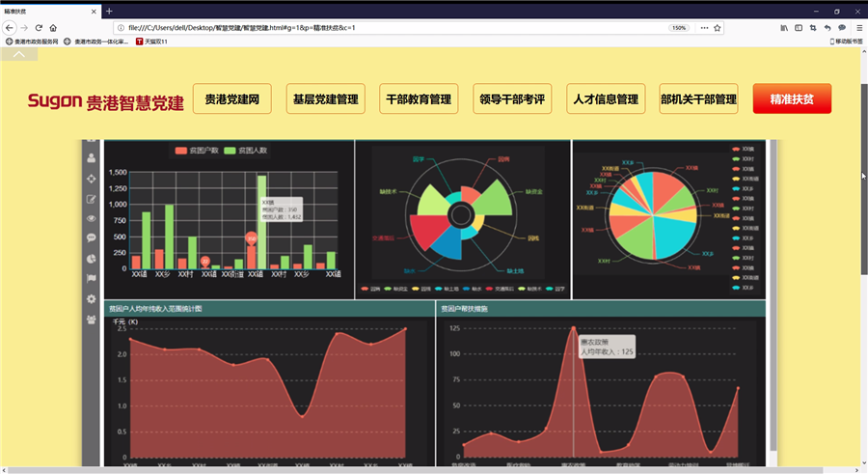Click the red 精准扶贫 button
The image size is (868, 474).
click(x=792, y=98)
